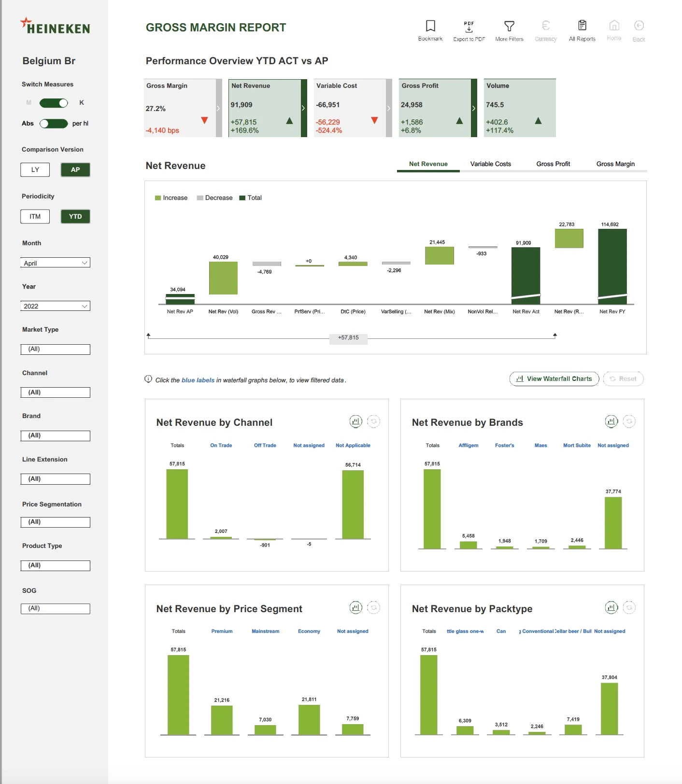Toggle the M / K measure switch
This screenshot has height=784, width=682.
(54, 103)
